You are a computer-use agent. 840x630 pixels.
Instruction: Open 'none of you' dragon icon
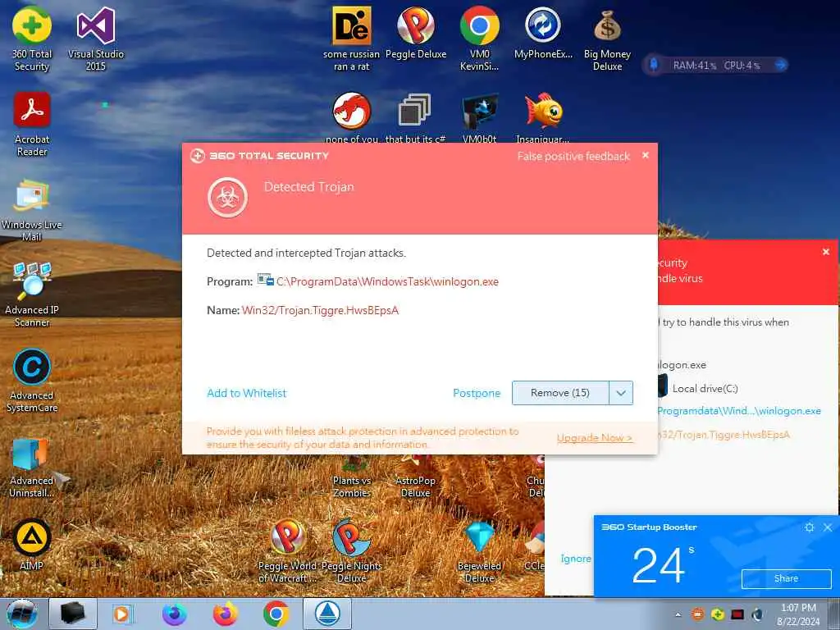[x=351, y=118]
